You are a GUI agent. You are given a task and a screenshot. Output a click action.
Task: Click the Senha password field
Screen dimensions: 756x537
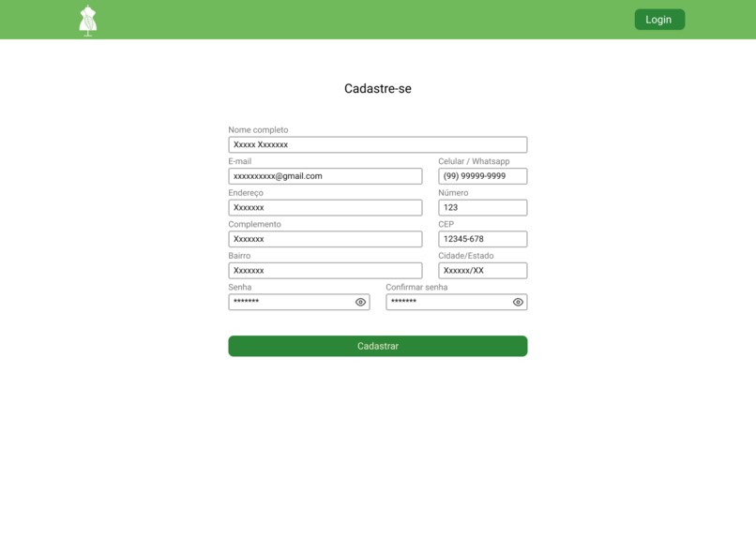(x=299, y=302)
